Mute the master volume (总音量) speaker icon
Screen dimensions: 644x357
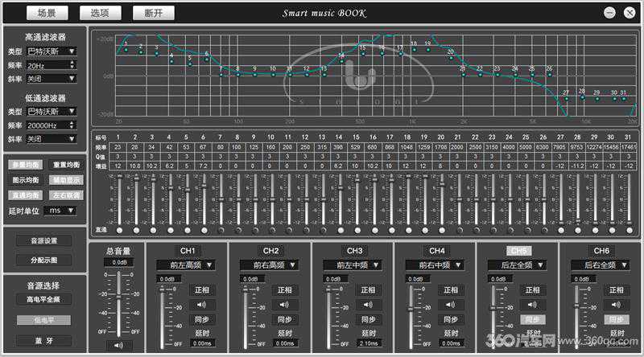click(x=119, y=345)
